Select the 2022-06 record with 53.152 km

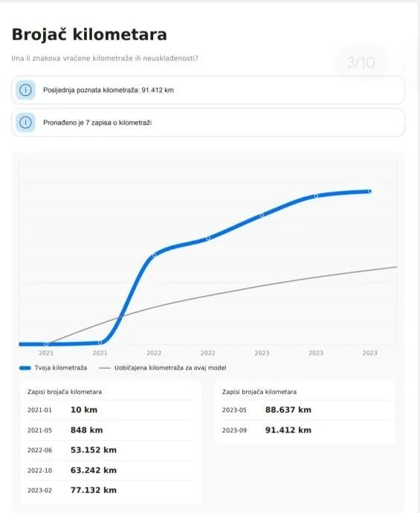pyautogui.click(x=111, y=451)
